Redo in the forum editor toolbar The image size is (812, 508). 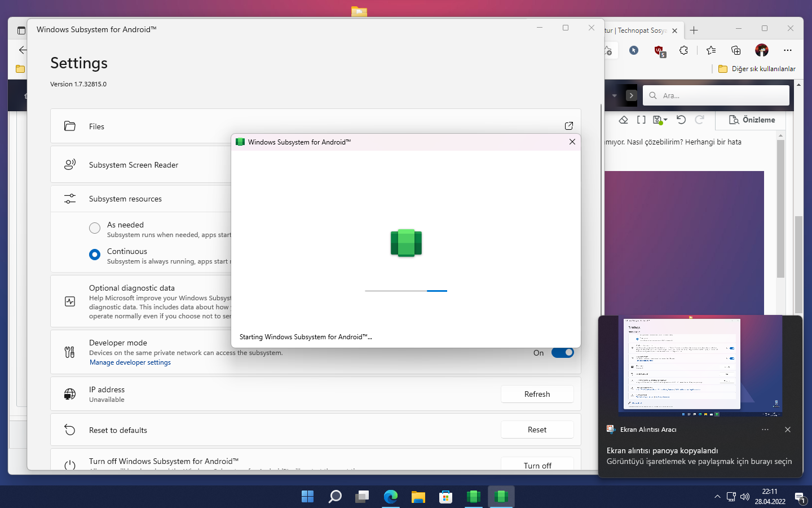pos(700,120)
